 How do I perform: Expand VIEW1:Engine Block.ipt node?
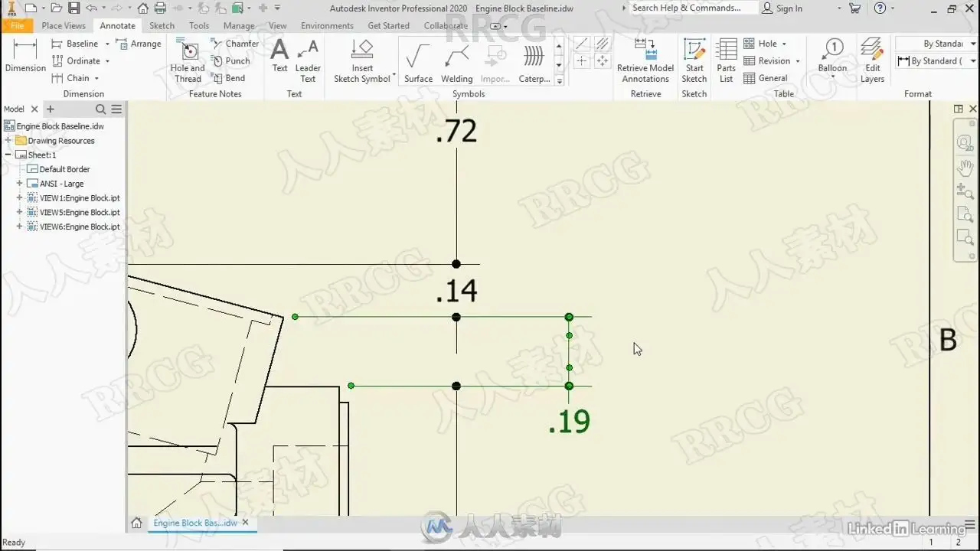click(x=20, y=198)
